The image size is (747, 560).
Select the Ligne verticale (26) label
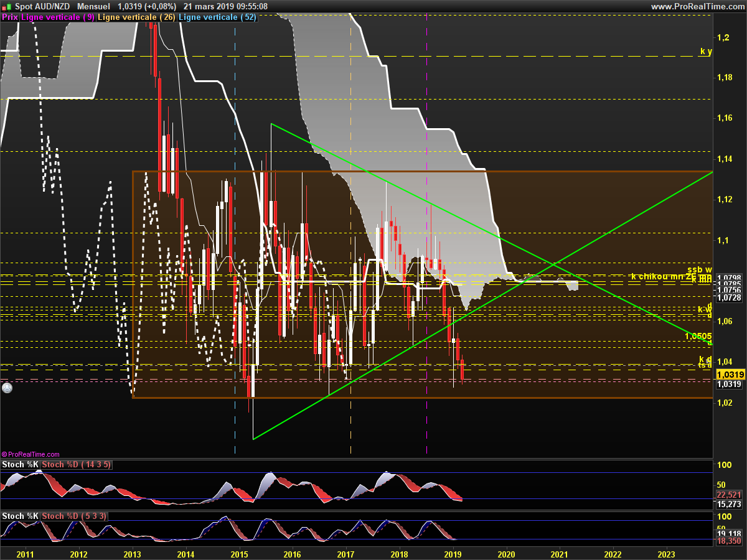tap(137, 17)
